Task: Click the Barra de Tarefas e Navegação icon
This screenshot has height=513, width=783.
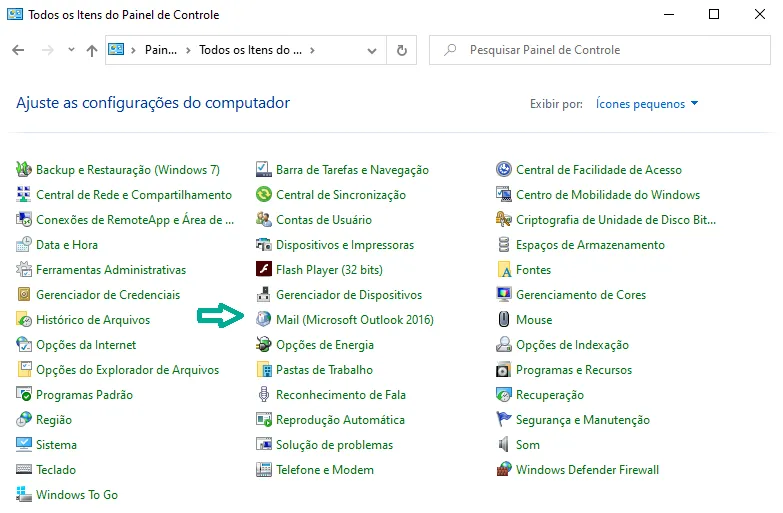Action: [264, 169]
